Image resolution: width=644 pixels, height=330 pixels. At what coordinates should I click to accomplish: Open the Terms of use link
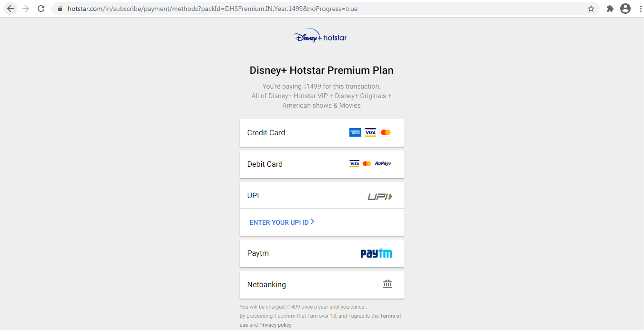(x=319, y=320)
